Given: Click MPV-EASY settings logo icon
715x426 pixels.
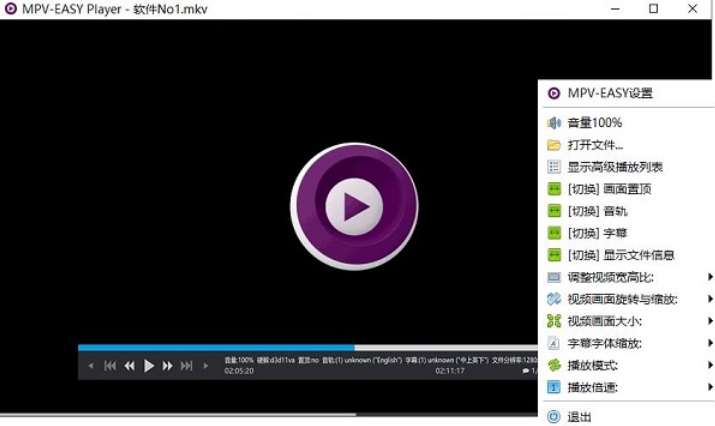Looking at the screenshot, I should pyautogui.click(x=554, y=94).
